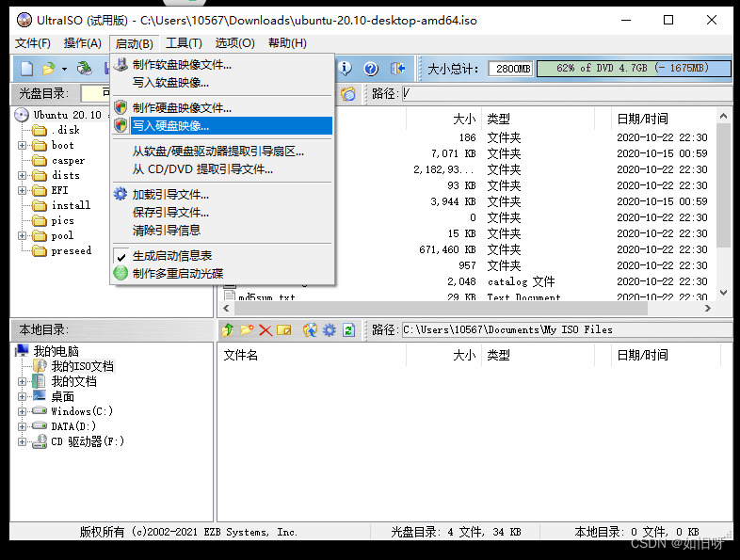Choose 从 CD/DVD 提取引导文件... entry
Image resolution: width=740 pixels, height=560 pixels.
(x=223, y=169)
